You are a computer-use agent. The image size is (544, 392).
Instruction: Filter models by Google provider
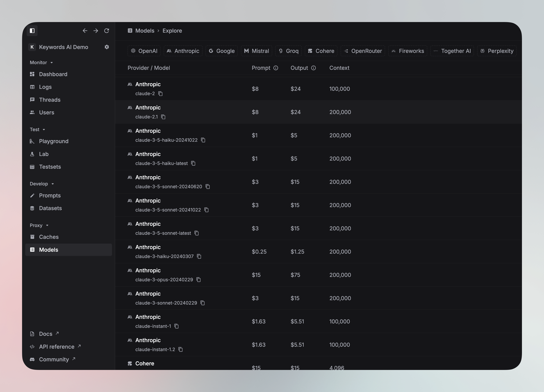click(222, 51)
